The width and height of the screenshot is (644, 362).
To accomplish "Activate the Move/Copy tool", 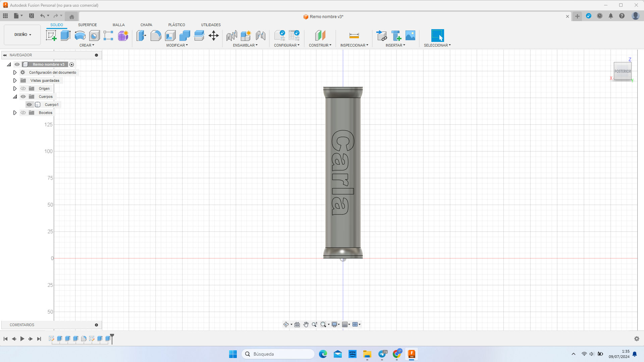I will click(214, 36).
